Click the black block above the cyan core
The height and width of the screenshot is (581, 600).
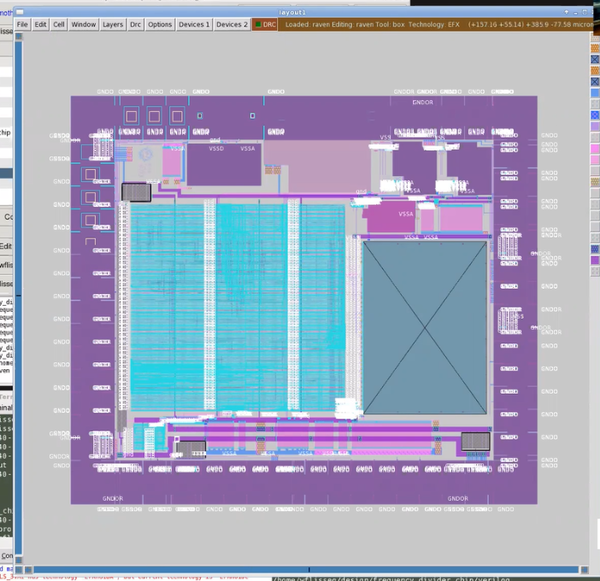pyautogui.click(x=136, y=192)
